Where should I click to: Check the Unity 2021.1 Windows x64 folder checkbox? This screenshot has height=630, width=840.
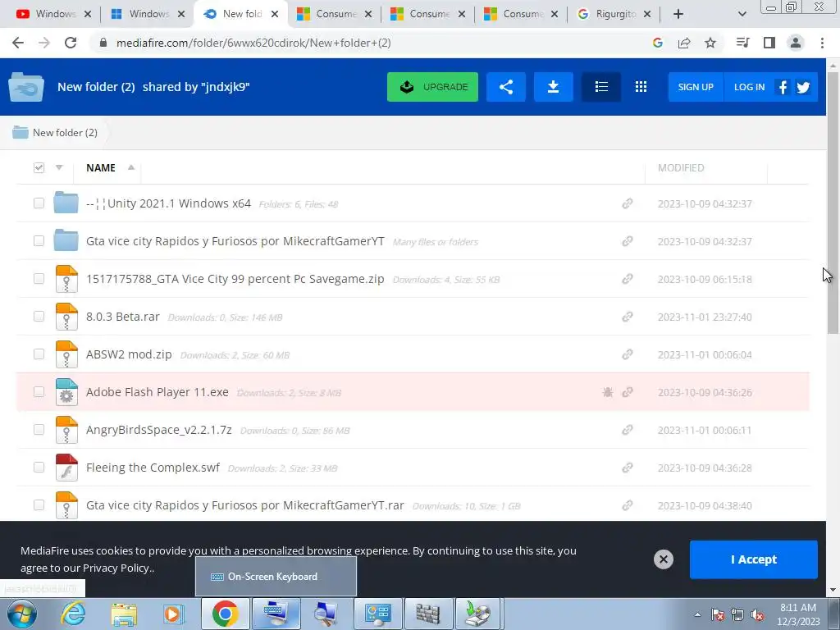pos(39,203)
